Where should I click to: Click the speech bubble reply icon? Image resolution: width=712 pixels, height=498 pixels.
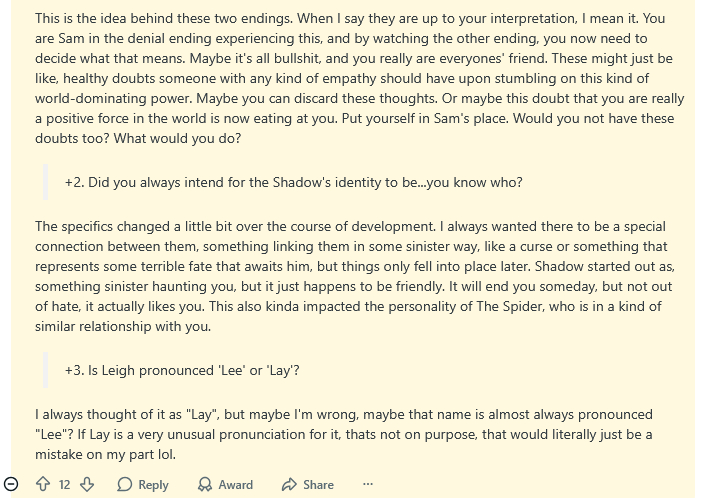[125, 485]
